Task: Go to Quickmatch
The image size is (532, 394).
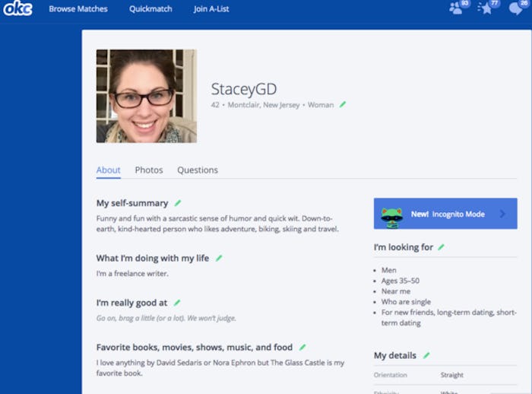Action: [150, 9]
